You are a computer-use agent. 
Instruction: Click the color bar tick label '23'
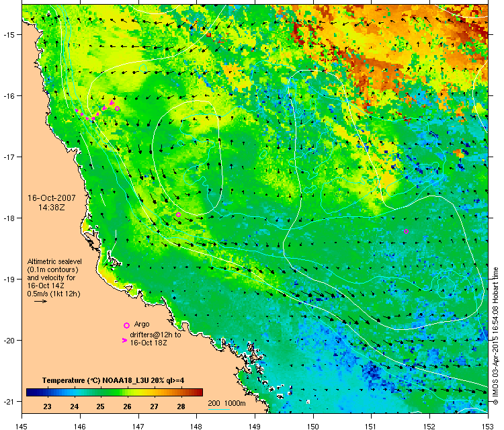[x=47, y=406]
